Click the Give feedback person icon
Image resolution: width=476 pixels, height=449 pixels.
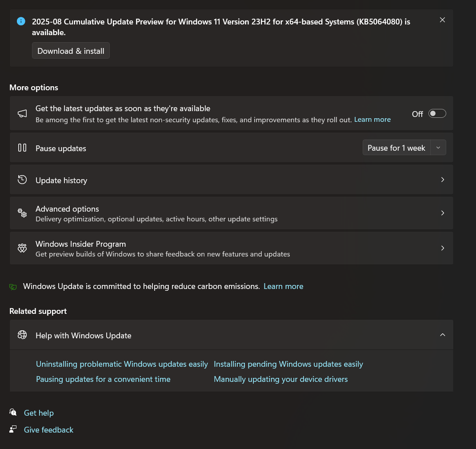click(13, 429)
